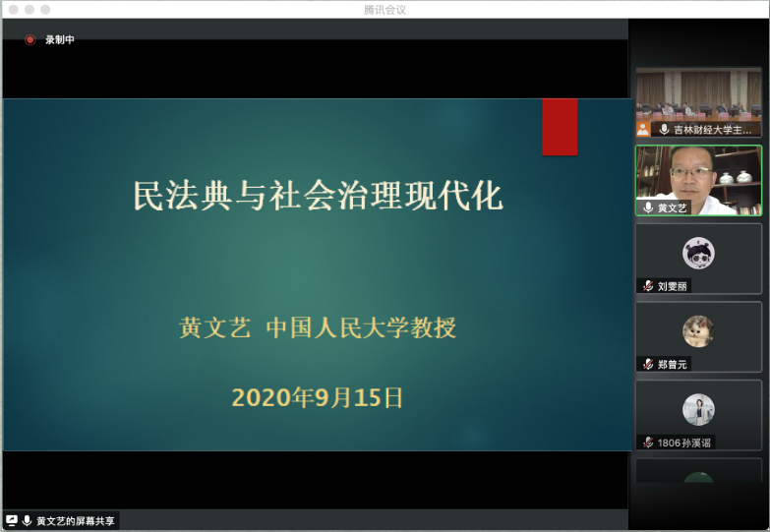This screenshot has height=532, width=770.
Task: Click the macOS green full-screen window button
Action: point(45,9)
